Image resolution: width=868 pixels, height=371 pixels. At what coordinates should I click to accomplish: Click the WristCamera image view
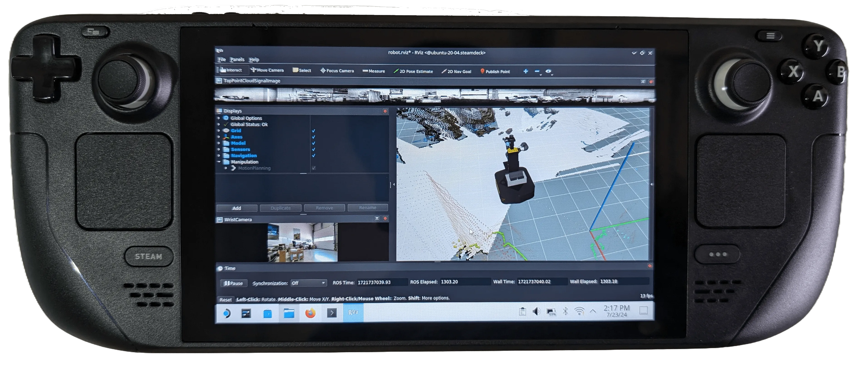(302, 242)
